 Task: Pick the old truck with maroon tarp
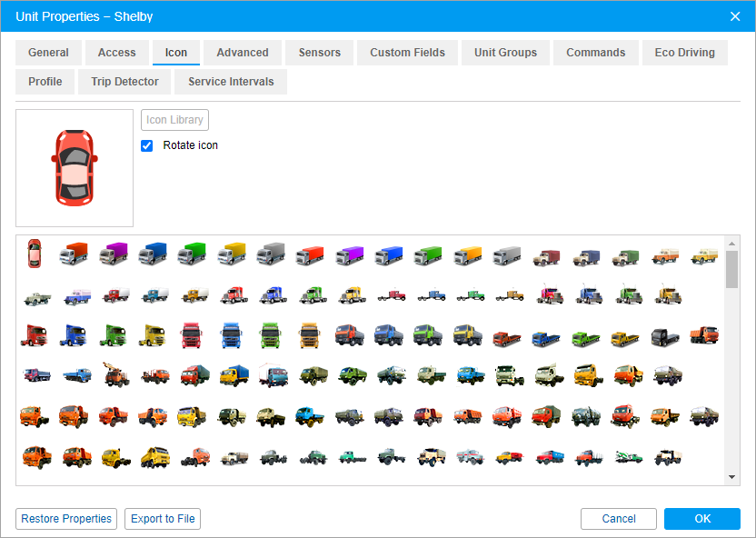tap(546, 257)
